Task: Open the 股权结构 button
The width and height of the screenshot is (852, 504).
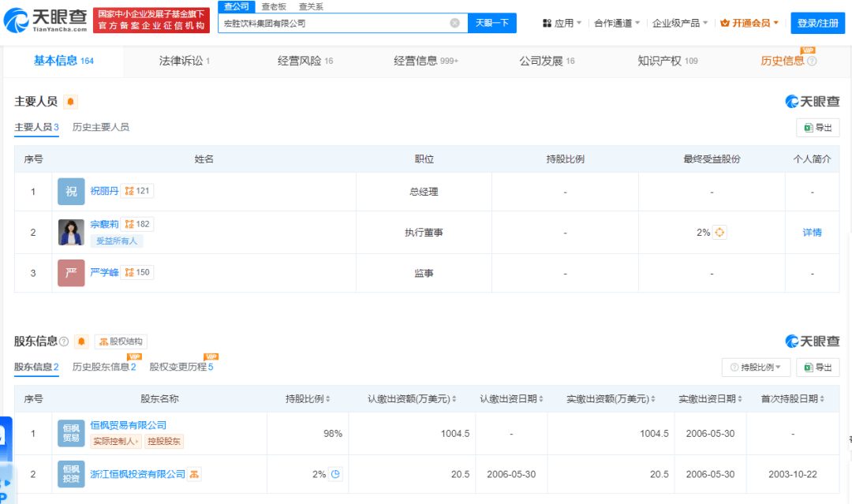Action: pyautogui.click(x=121, y=342)
